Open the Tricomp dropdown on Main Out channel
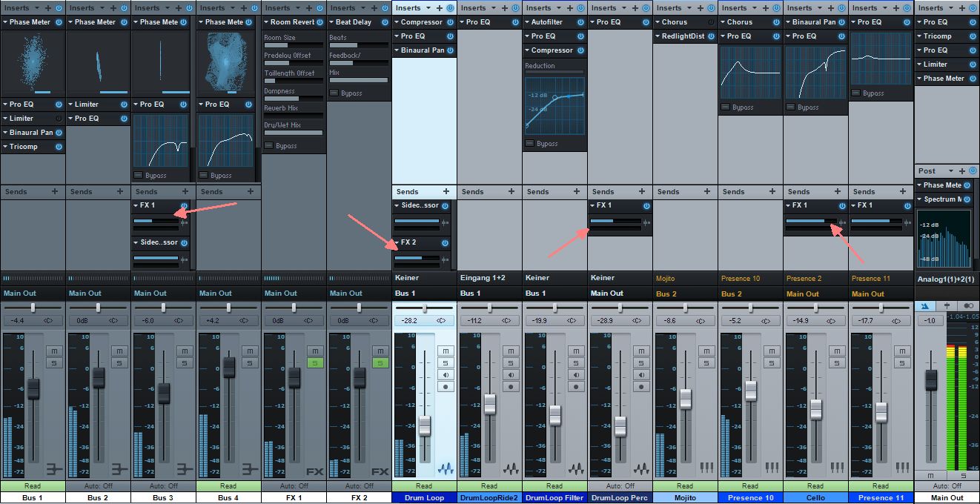The width and height of the screenshot is (980, 504). pyautogui.click(x=918, y=36)
